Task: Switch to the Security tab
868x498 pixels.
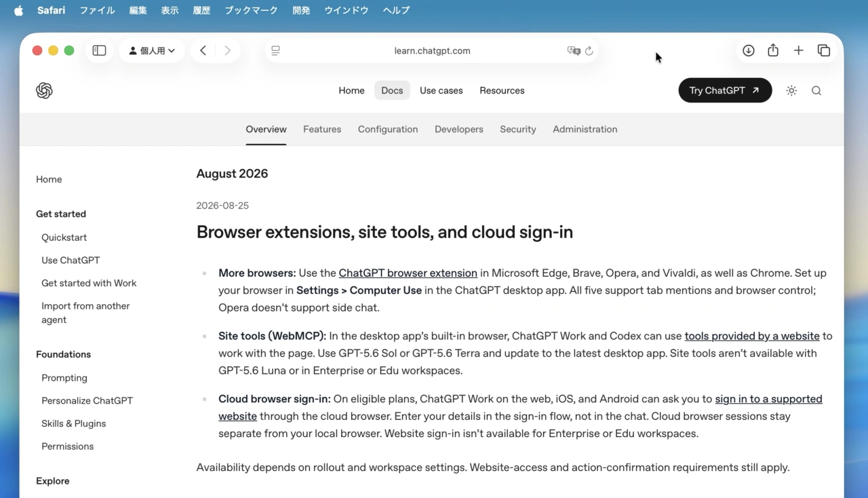Action: coord(518,129)
